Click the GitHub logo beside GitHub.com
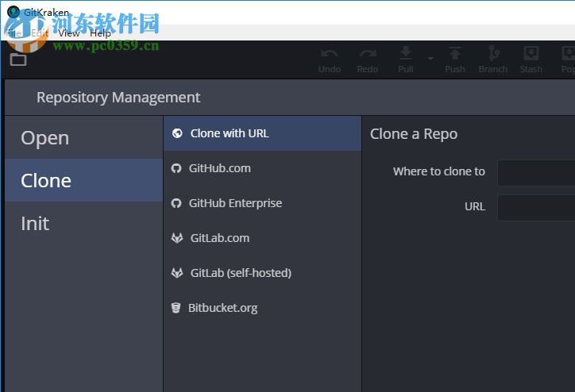Viewport: 575px width, 392px height. point(176,168)
